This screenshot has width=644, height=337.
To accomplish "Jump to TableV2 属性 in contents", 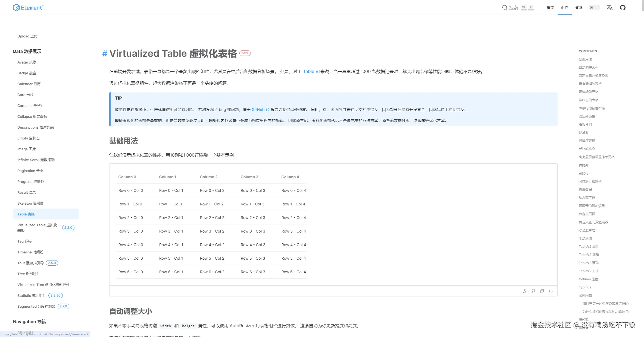I will click(x=589, y=247).
